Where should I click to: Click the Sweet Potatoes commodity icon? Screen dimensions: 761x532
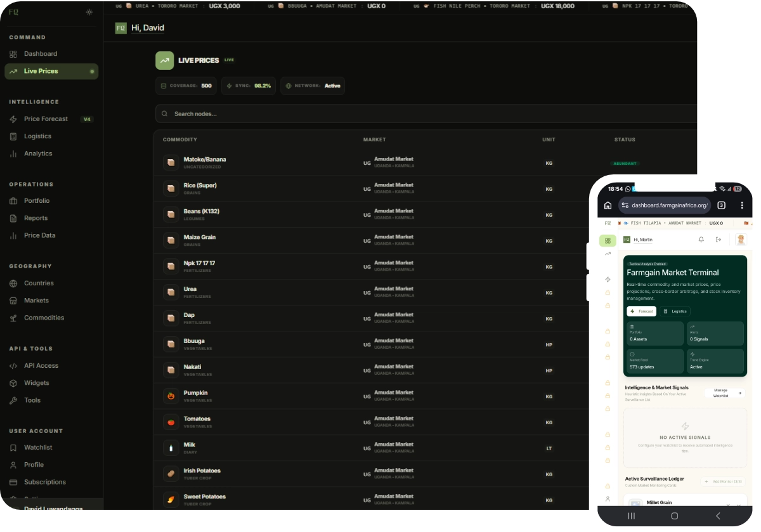point(171,500)
